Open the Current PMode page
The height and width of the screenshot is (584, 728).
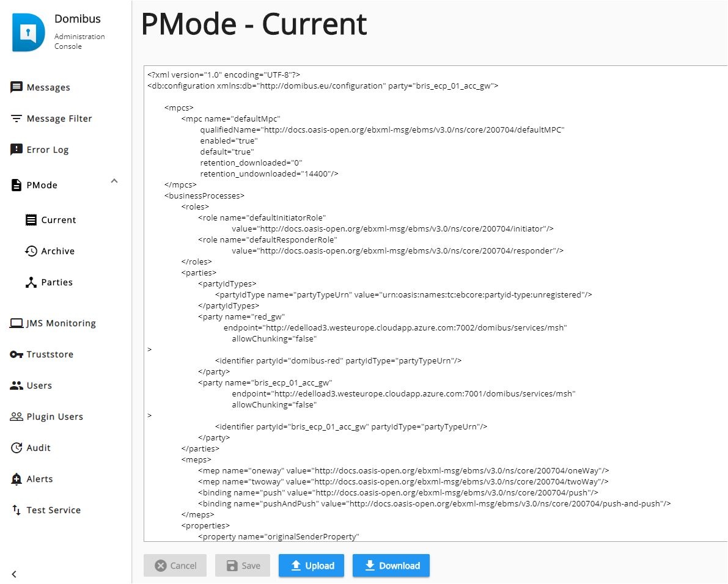coord(59,220)
